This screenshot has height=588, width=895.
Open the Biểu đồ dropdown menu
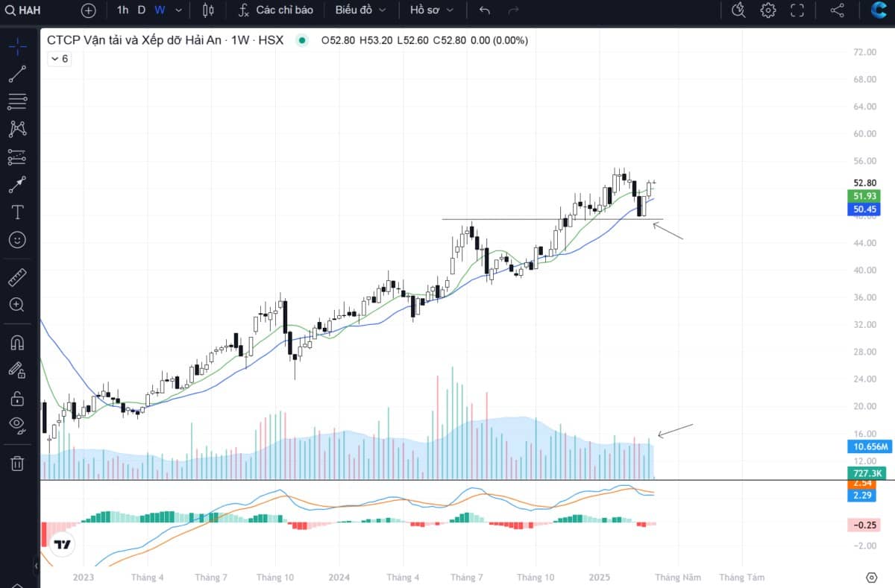[x=360, y=10]
